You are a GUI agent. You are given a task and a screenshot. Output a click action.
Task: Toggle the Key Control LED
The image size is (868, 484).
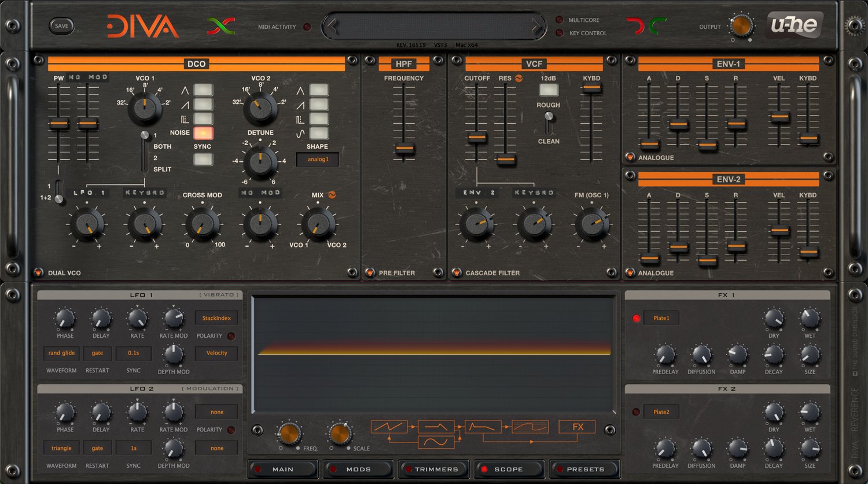tap(560, 33)
